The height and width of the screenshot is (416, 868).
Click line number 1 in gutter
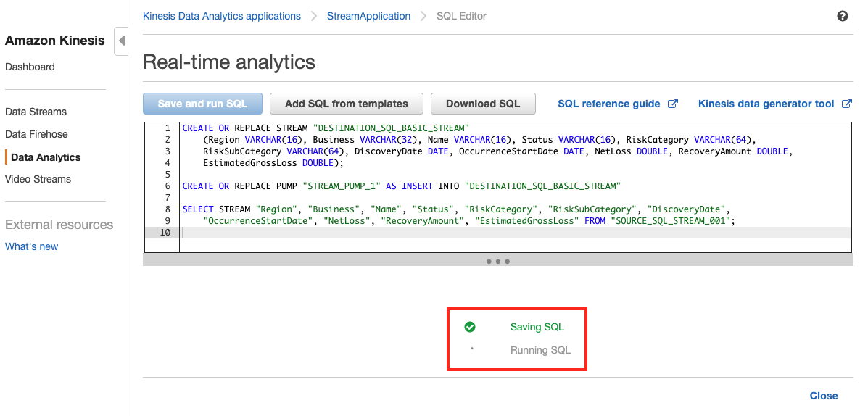click(x=168, y=128)
